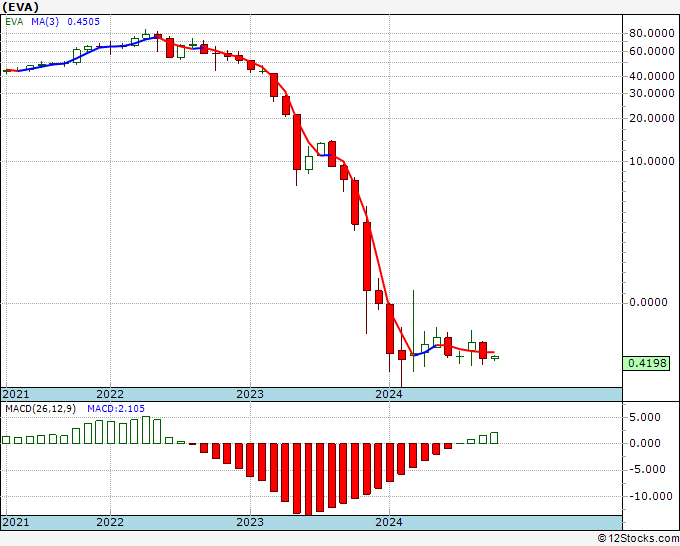
Task: Click the 2022 label on price chart timeline
Action: pyautogui.click(x=110, y=394)
